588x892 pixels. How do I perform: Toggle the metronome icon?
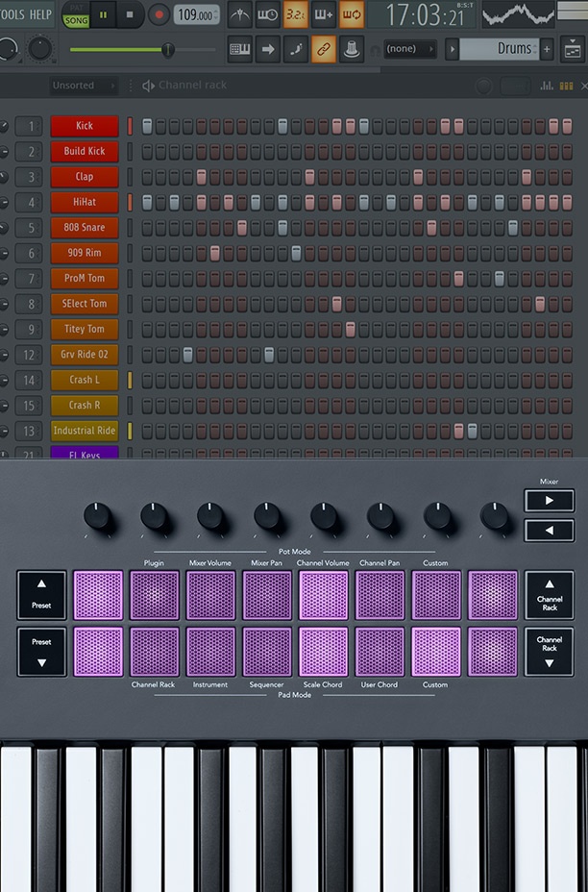point(239,14)
